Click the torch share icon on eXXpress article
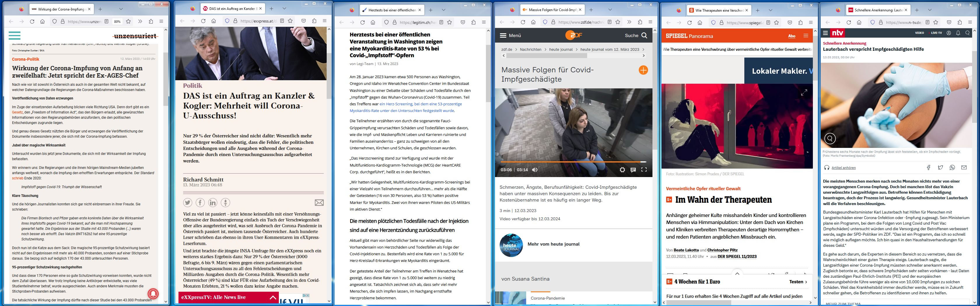980x306 pixels. pyautogui.click(x=225, y=202)
